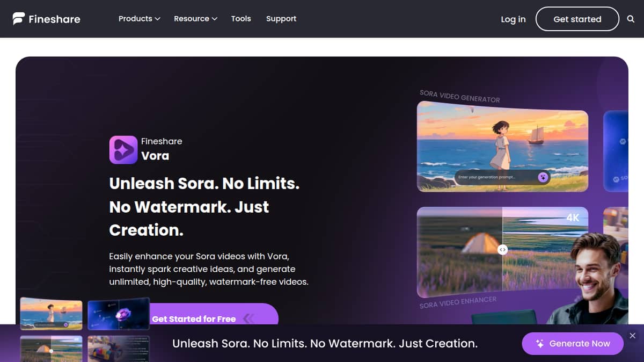The height and width of the screenshot is (362, 644).
Task: Click the SORA VIDEO ENHANCER label
Action: click(458, 302)
